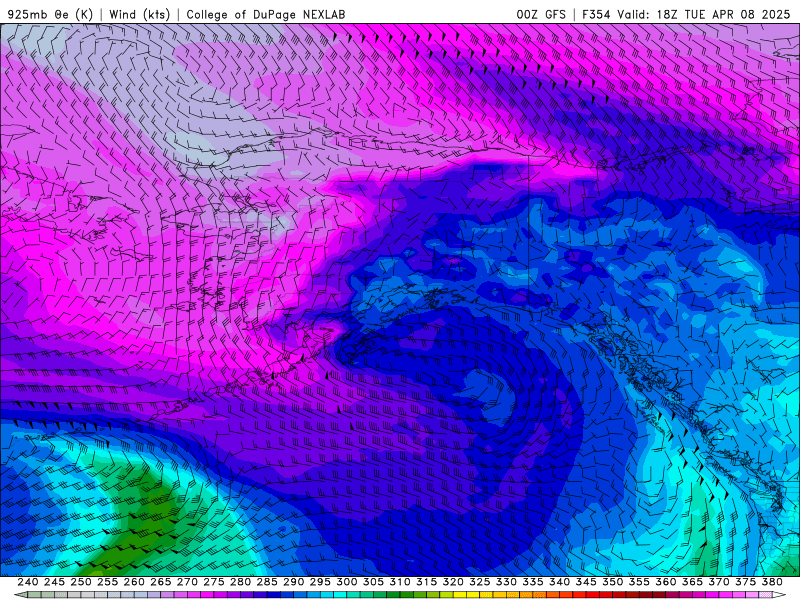Select the 265 legend number
The image size is (800, 600).
(160, 582)
